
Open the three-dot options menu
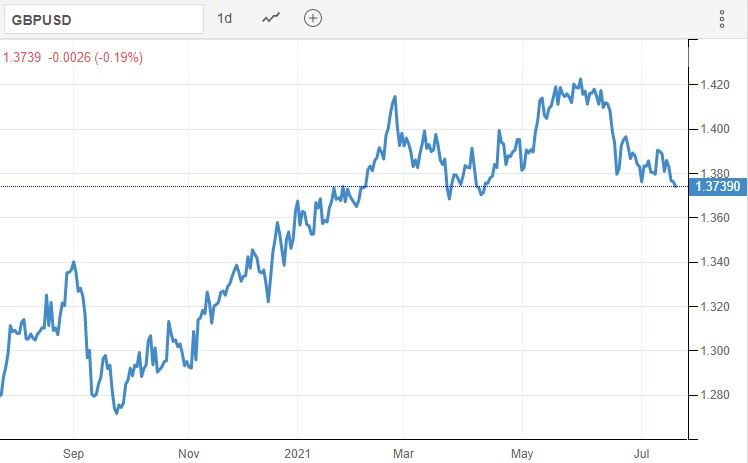click(723, 19)
